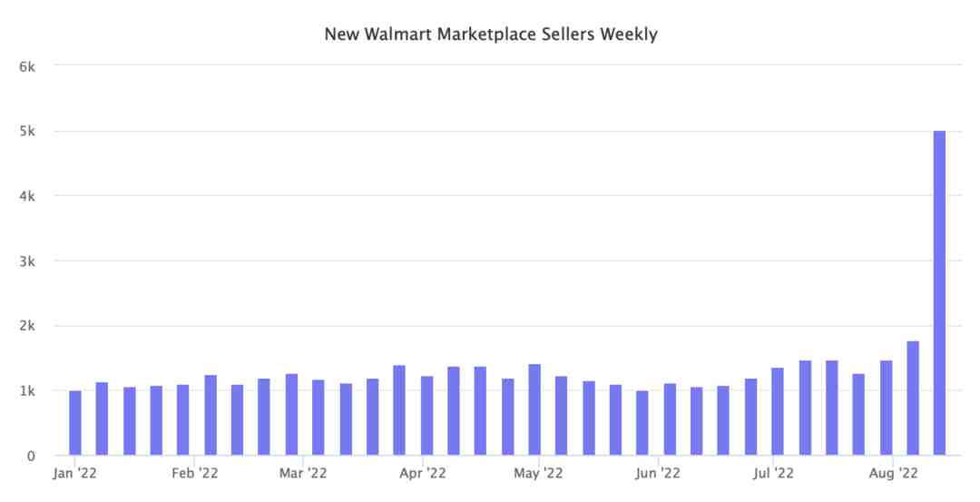Click the Jun '22 axis label

[658, 473]
